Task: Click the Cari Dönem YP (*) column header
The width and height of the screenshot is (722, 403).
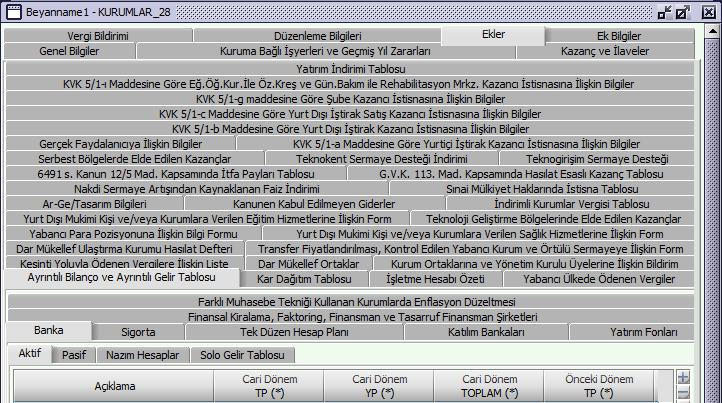Action: click(x=379, y=386)
